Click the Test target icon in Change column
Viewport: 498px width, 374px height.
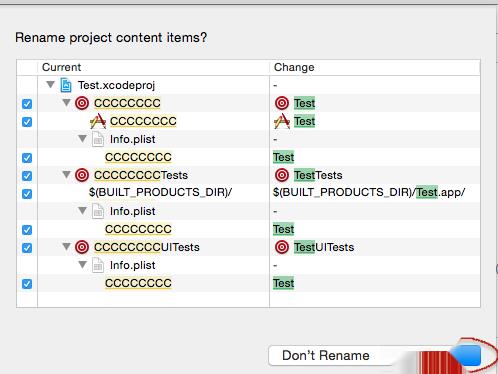click(x=282, y=103)
